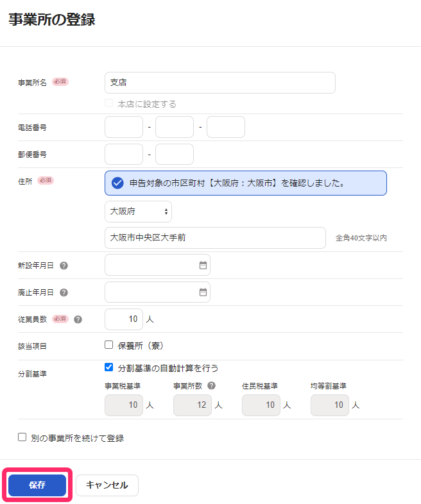Click help icon next to 事業所数

pos(211,385)
